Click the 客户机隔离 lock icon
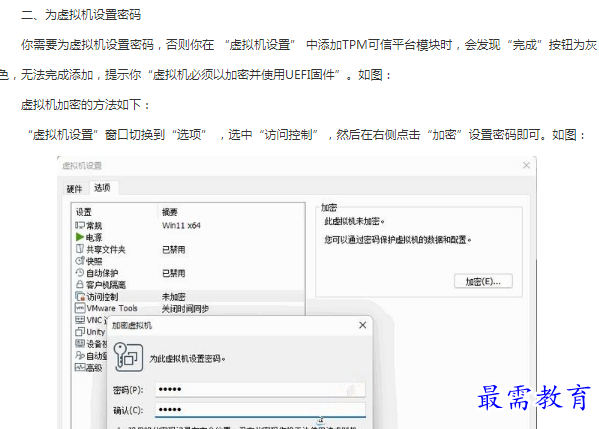This screenshot has width=599, height=429. (x=79, y=285)
